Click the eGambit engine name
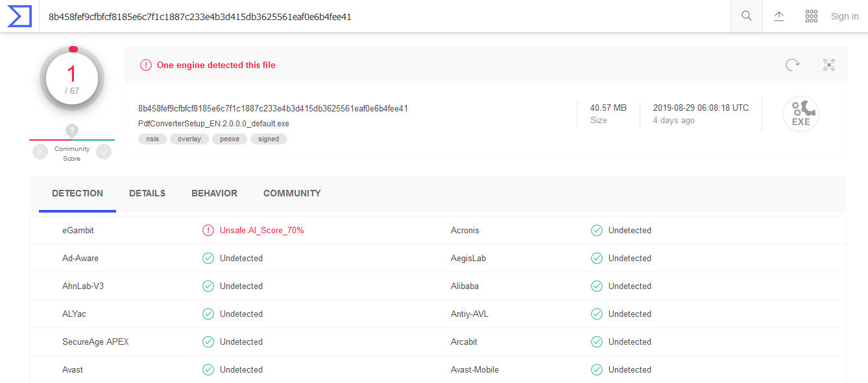The width and height of the screenshot is (868, 383). pyautogui.click(x=78, y=230)
